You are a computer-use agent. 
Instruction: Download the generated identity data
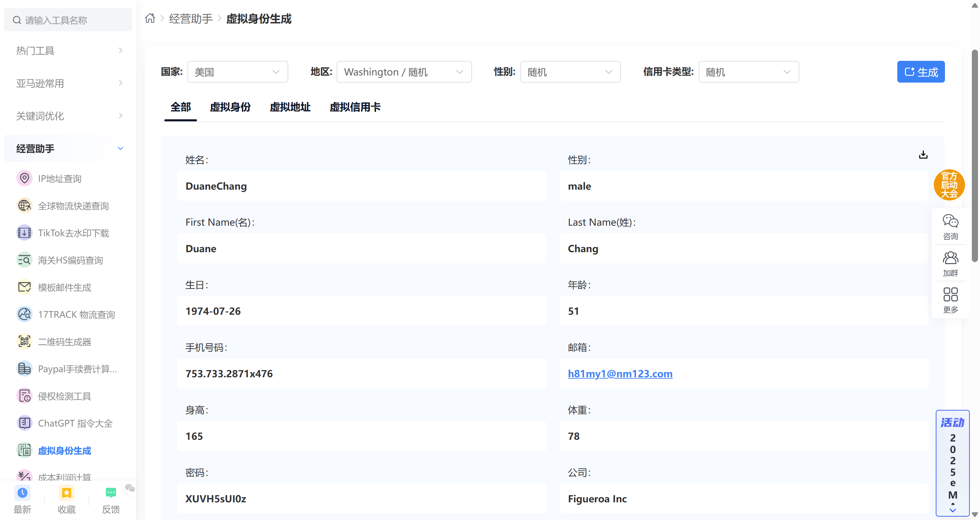(x=923, y=155)
